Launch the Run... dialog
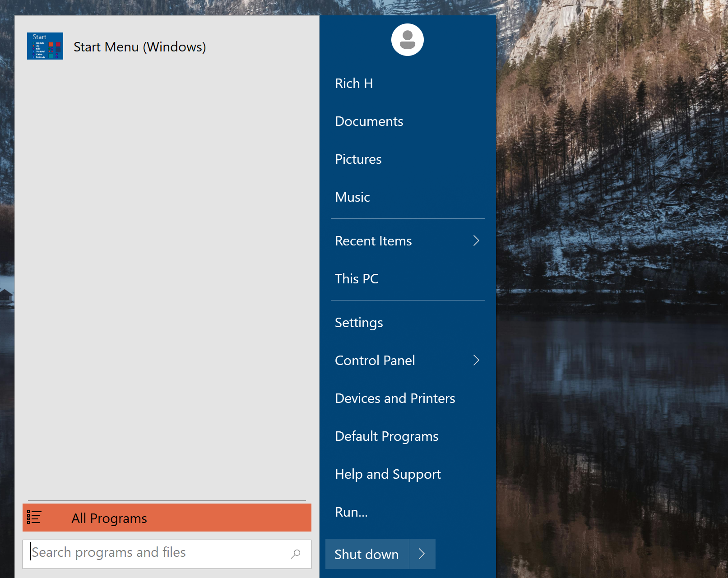 click(351, 512)
